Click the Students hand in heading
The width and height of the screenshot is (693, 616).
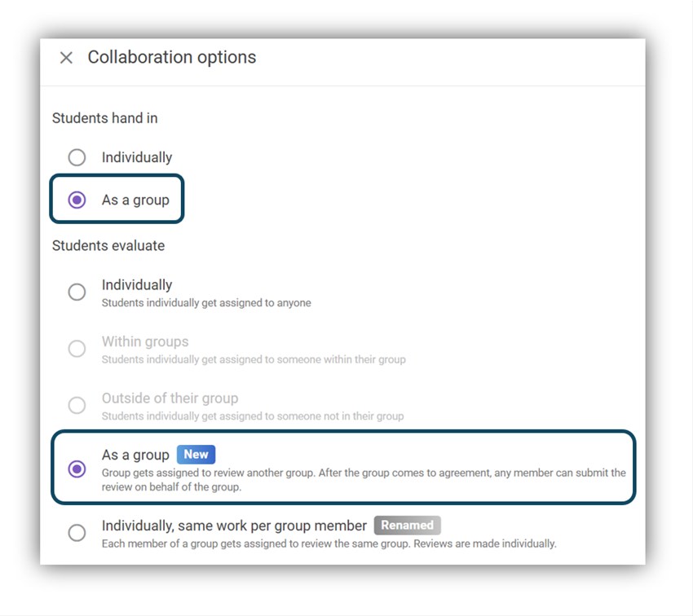[105, 118]
